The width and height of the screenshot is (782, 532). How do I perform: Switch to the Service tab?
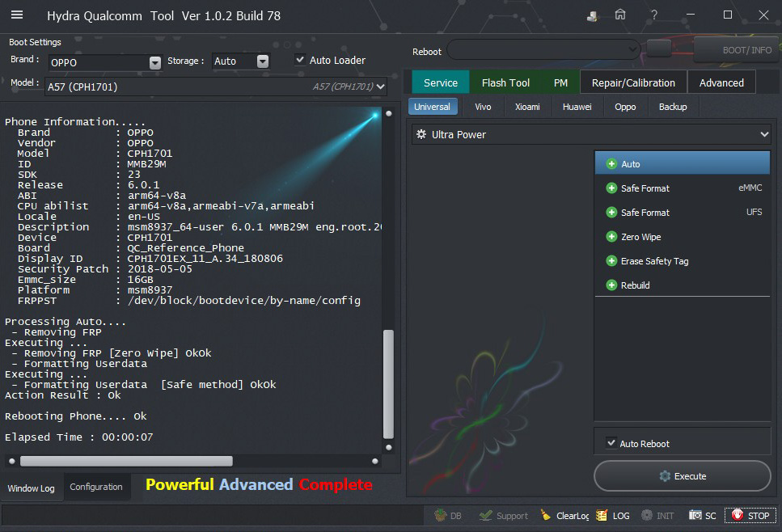[x=441, y=82]
